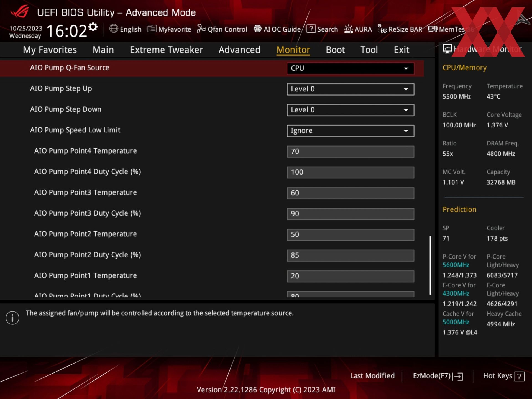The image size is (532, 399).
Task: Select AIO Pump Step Up label
Action: click(61, 89)
